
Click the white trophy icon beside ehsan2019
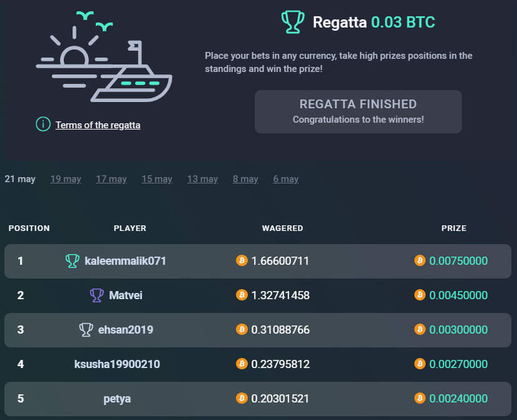coord(86,330)
